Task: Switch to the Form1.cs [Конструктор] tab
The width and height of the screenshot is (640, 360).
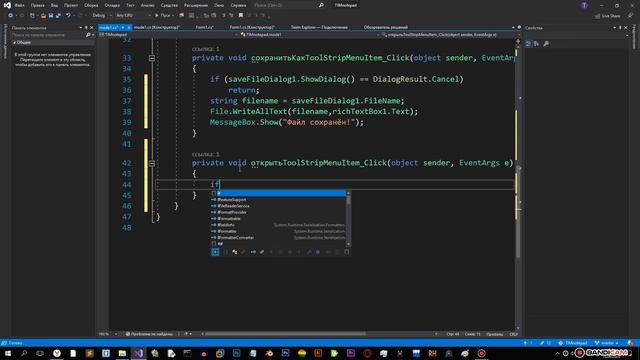Action: 252,27
